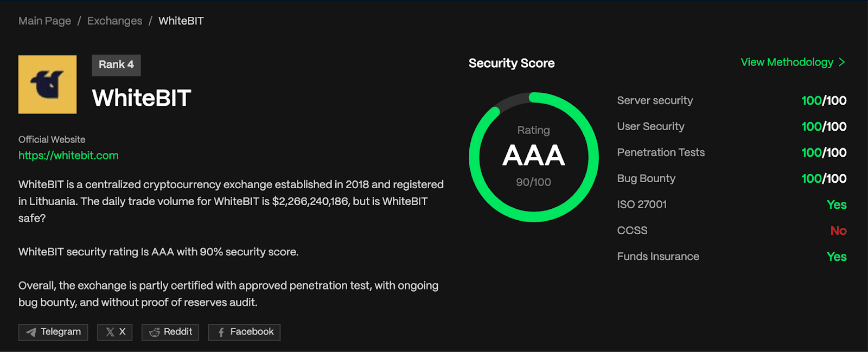Click the Security Score heading
This screenshot has height=352, width=868.
(x=512, y=63)
